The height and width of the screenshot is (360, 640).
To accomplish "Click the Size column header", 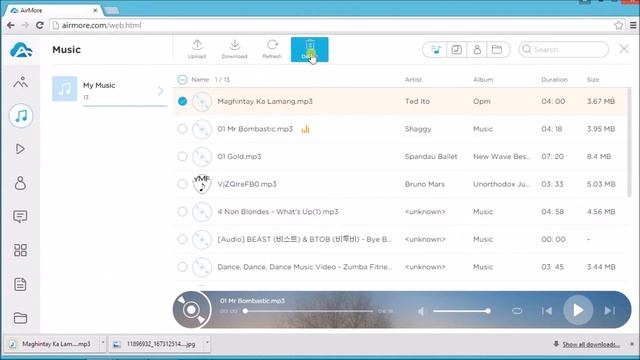I will pyautogui.click(x=593, y=80).
